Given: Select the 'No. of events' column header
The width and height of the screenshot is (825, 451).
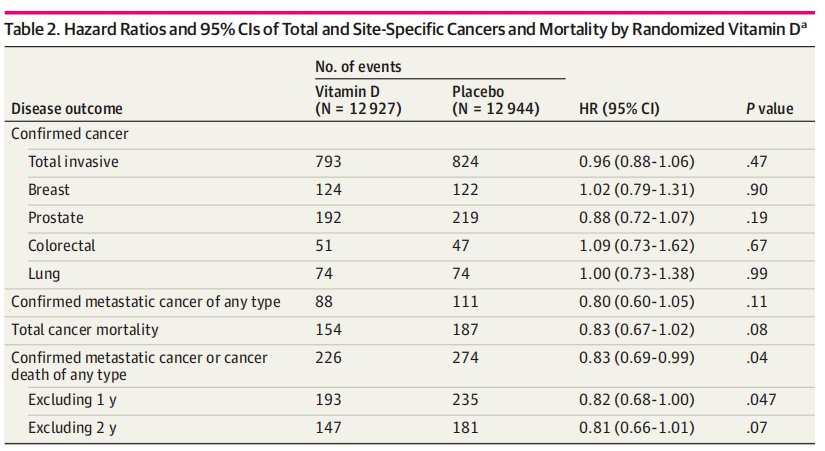Looking at the screenshot, I should [x=358, y=68].
